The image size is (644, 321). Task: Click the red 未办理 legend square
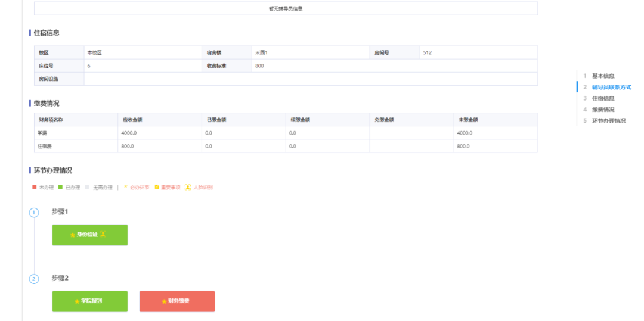point(35,188)
